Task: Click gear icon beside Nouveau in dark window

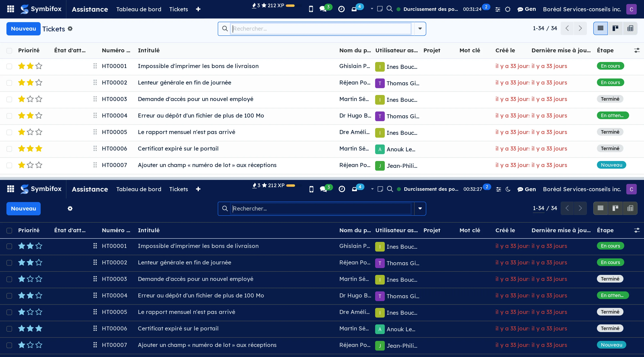Action: (70, 208)
